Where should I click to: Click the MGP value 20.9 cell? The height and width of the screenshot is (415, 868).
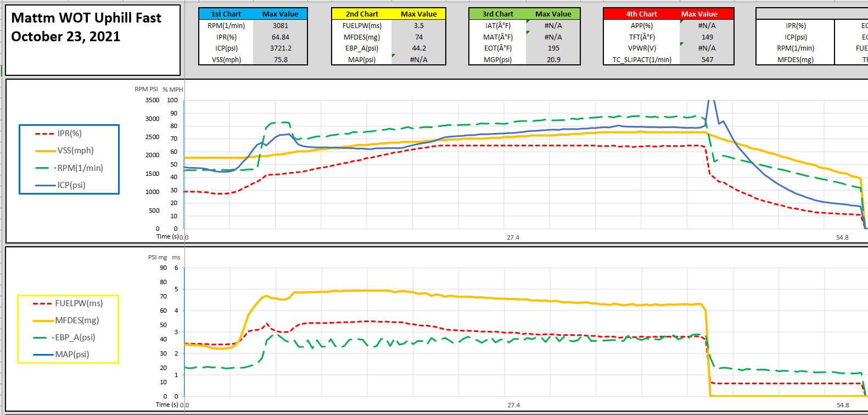(x=553, y=60)
